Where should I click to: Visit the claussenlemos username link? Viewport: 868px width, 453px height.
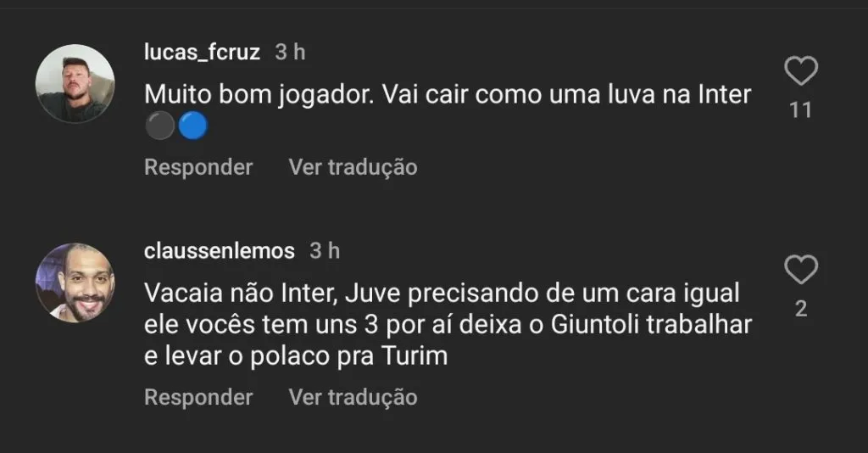click(220, 251)
